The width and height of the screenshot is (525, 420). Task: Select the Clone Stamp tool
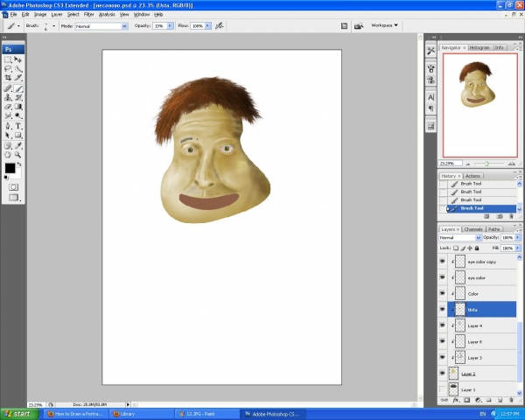pos(8,97)
